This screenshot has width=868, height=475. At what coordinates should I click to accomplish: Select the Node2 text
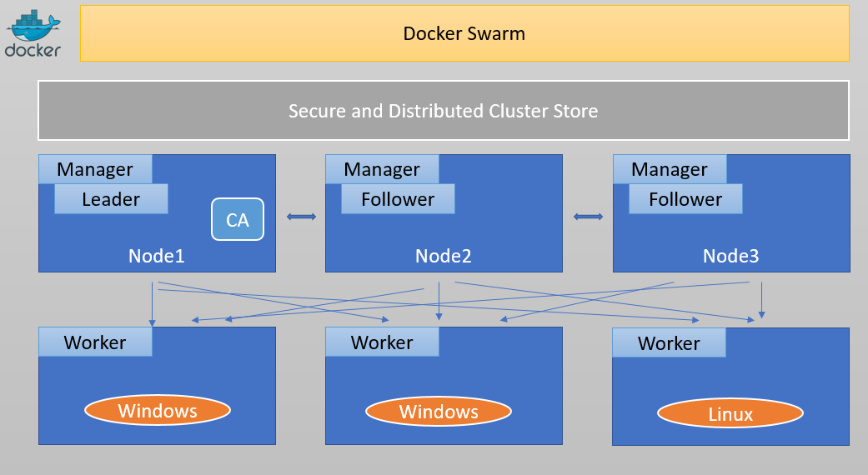(444, 256)
